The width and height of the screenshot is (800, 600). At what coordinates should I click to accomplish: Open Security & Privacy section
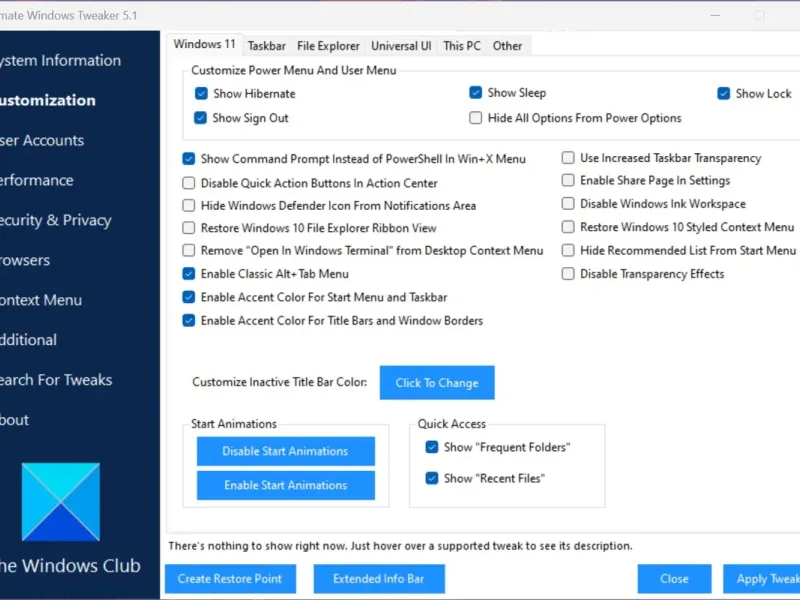point(55,220)
